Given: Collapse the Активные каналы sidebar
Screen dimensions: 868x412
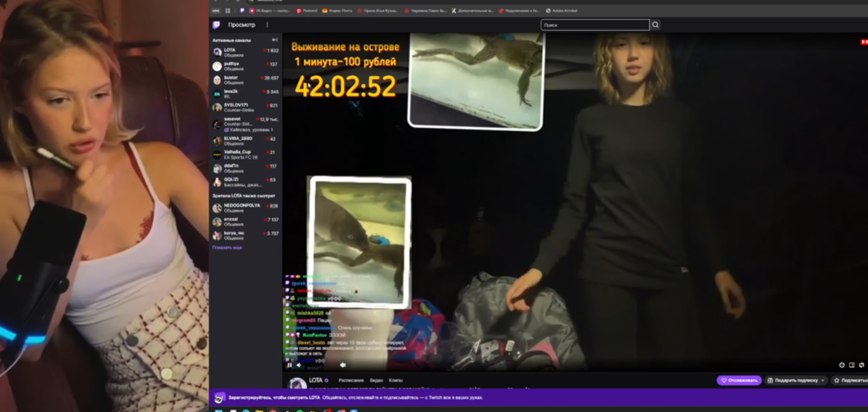Looking at the screenshot, I should [x=275, y=40].
